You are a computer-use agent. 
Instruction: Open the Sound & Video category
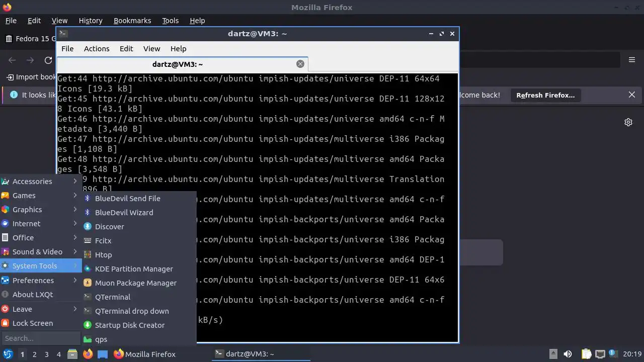click(40, 252)
